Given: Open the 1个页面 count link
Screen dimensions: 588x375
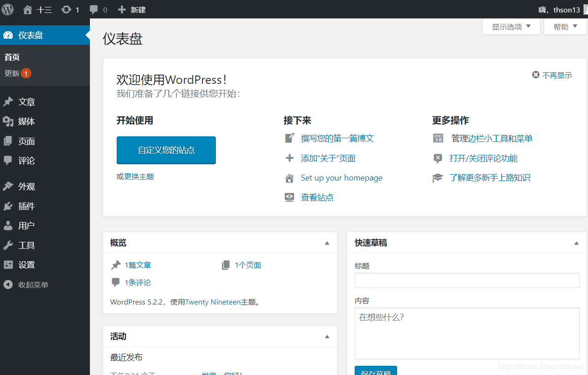Looking at the screenshot, I should click(248, 265).
